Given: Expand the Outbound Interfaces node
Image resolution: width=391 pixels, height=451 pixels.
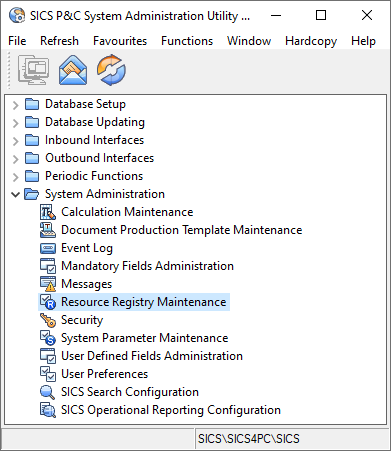Looking at the screenshot, I should (x=15, y=159).
